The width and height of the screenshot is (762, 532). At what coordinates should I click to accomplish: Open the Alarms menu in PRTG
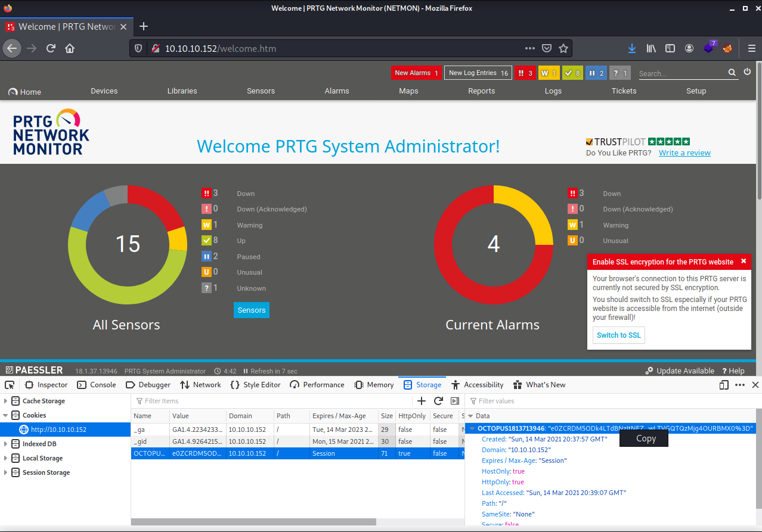pos(337,91)
